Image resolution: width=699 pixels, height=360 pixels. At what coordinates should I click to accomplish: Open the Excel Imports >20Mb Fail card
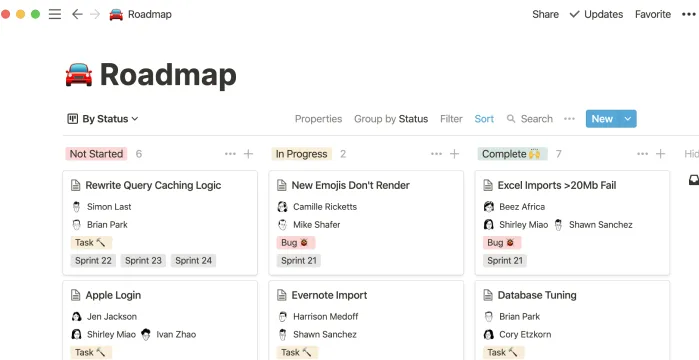pyautogui.click(x=572, y=223)
